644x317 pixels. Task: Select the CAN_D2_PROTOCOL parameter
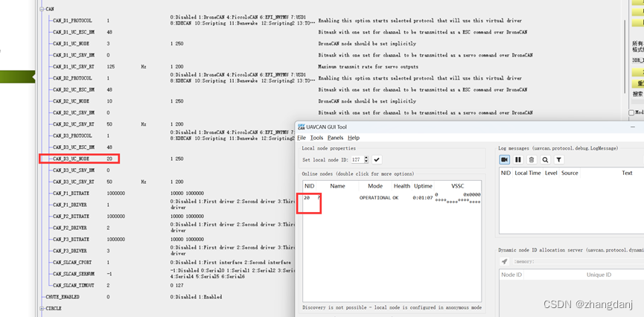[x=72, y=78]
